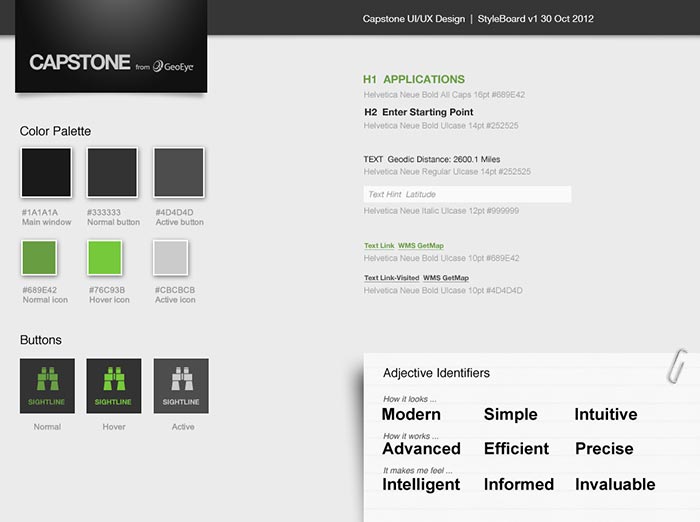
Task: Click the word Modern
Action: [x=411, y=414]
